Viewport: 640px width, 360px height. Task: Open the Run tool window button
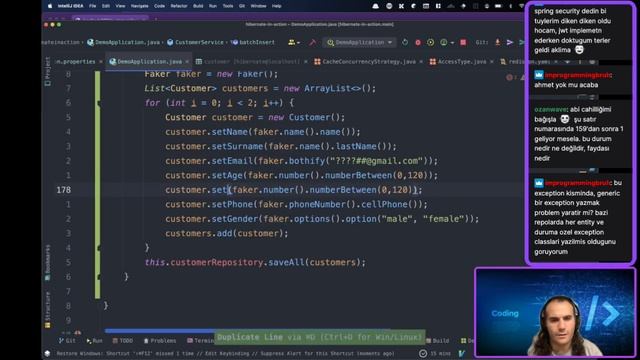click(x=95, y=341)
